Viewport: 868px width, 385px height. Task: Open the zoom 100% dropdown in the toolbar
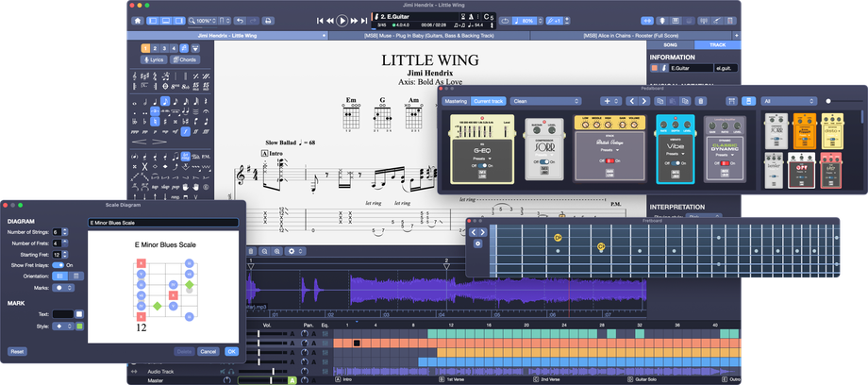203,21
